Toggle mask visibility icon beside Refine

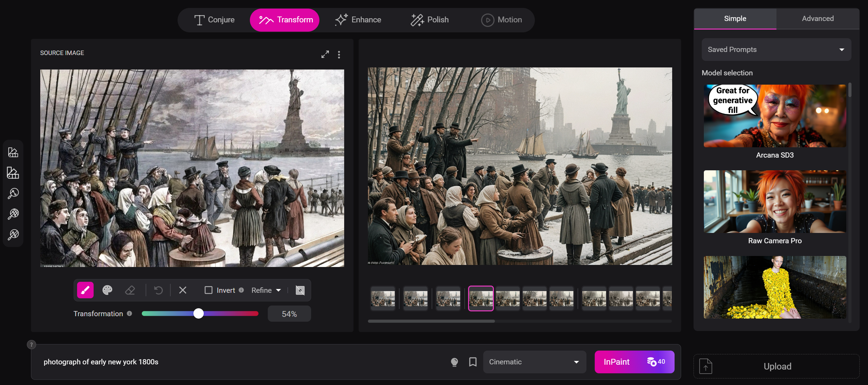click(x=300, y=290)
